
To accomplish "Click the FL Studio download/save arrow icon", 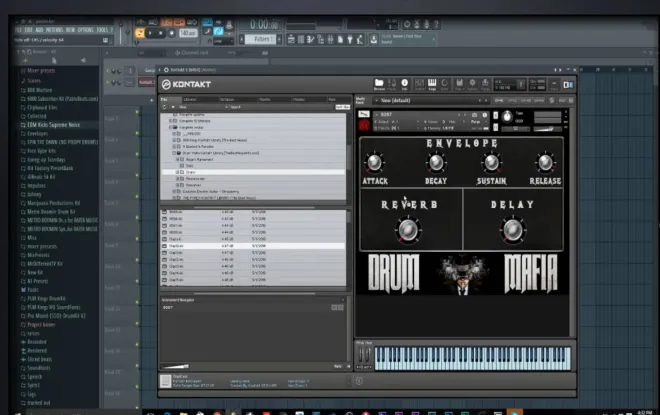I will pyautogui.click(x=373, y=40).
